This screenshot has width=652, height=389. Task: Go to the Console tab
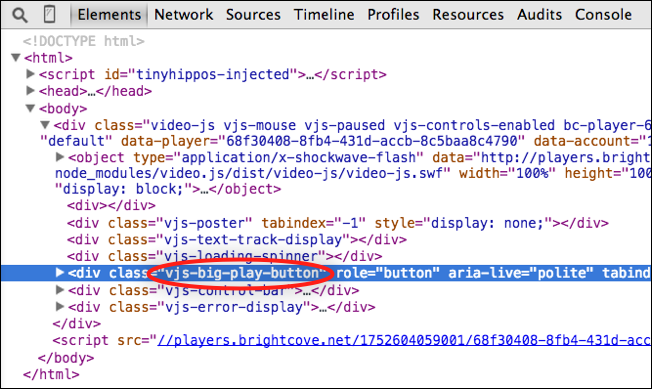603,15
